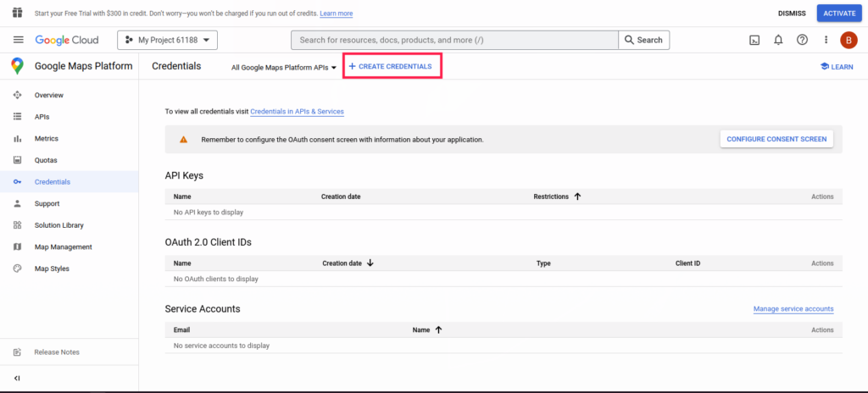868x393 pixels.
Task: Go to Map Management in sidebar
Action: 63,246
